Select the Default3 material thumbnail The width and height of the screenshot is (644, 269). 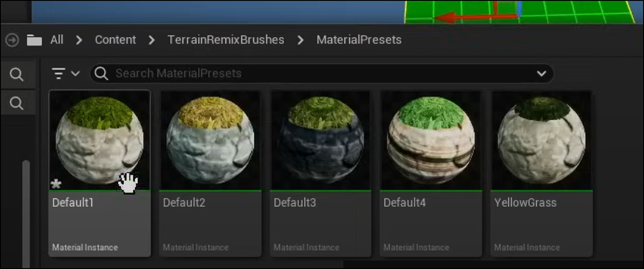point(321,140)
